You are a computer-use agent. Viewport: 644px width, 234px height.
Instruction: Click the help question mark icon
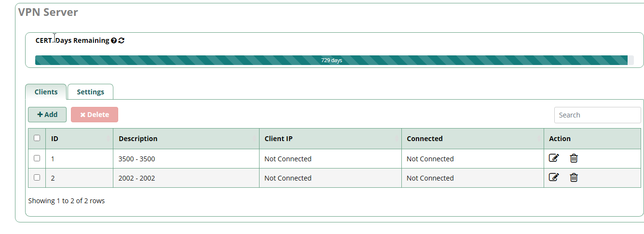pos(114,41)
